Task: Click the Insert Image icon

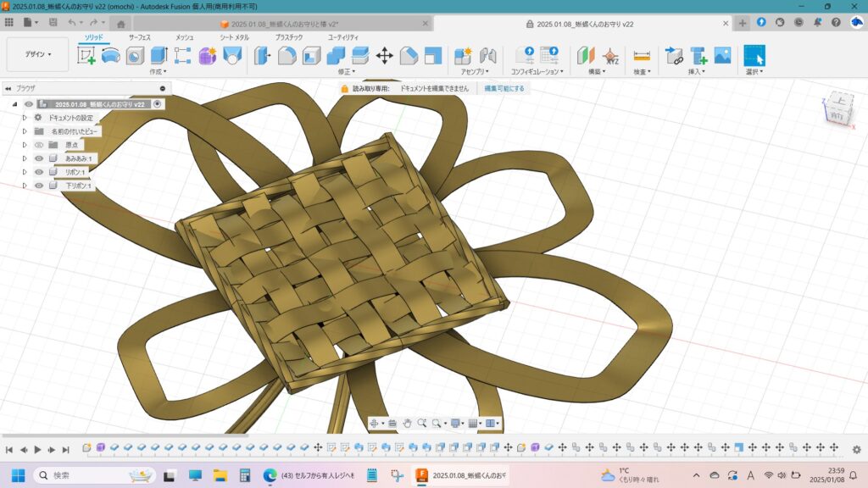Action: (x=722, y=56)
